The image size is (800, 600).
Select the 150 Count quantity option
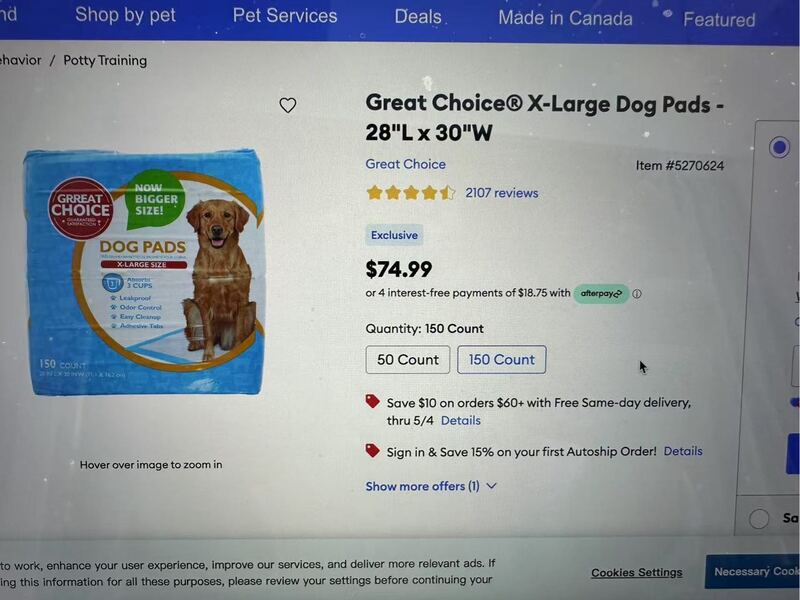[502, 360]
